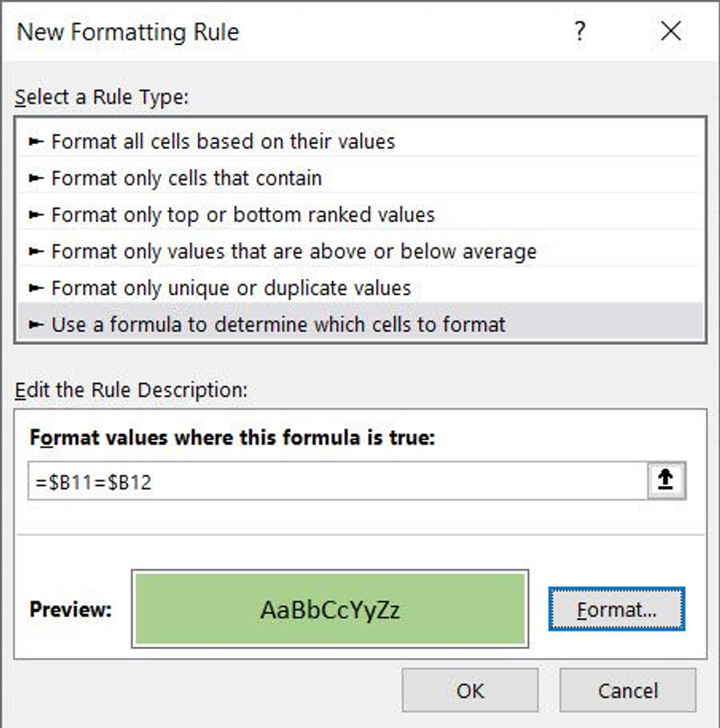Select "Use a formula to determine which cells"
This screenshot has height=728, width=720.
point(278,325)
